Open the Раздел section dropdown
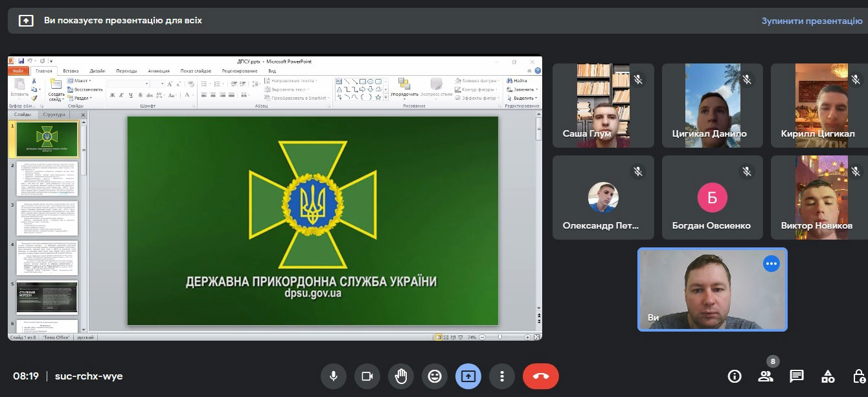 [x=80, y=98]
